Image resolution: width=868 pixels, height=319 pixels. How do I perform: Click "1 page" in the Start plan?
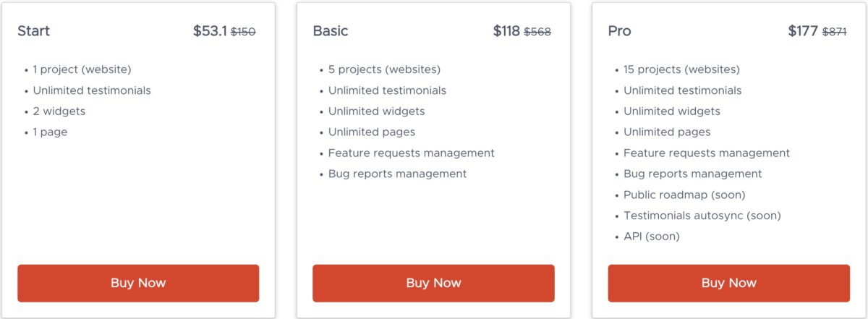point(50,132)
